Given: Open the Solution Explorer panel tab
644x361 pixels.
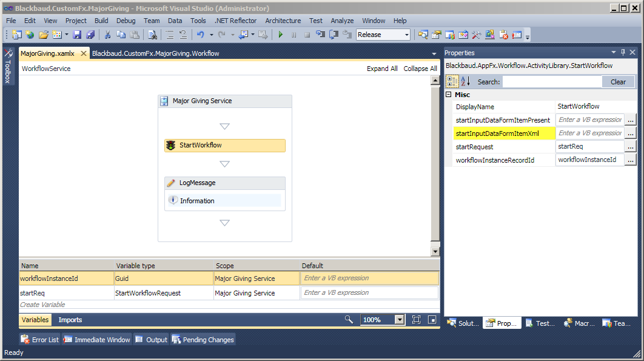Looking at the screenshot, I should (x=462, y=323).
